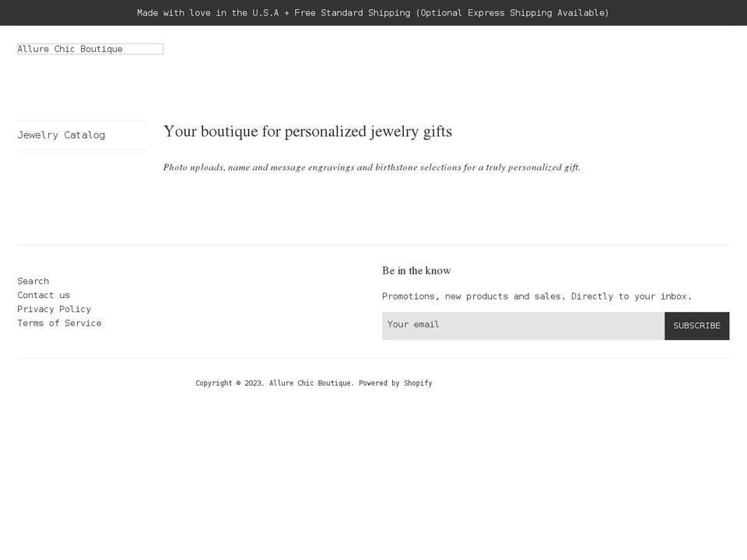Click the Allure Chic Boutique copyright link
This screenshot has width=747, height=560.
tap(310, 383)
